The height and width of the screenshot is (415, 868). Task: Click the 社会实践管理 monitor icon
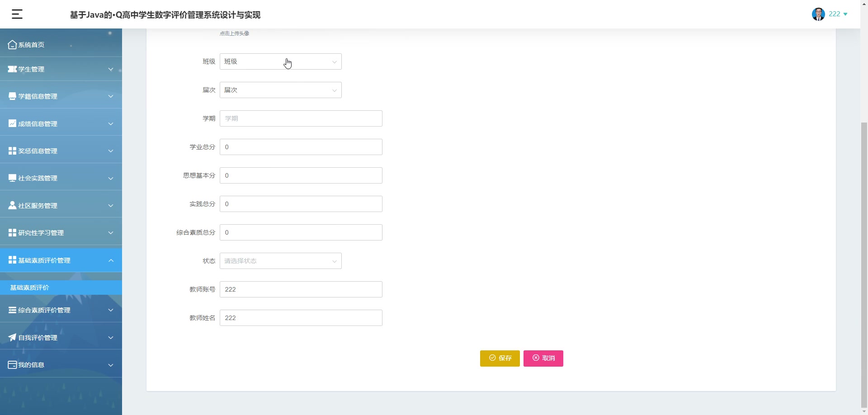(x=12, y=178)
